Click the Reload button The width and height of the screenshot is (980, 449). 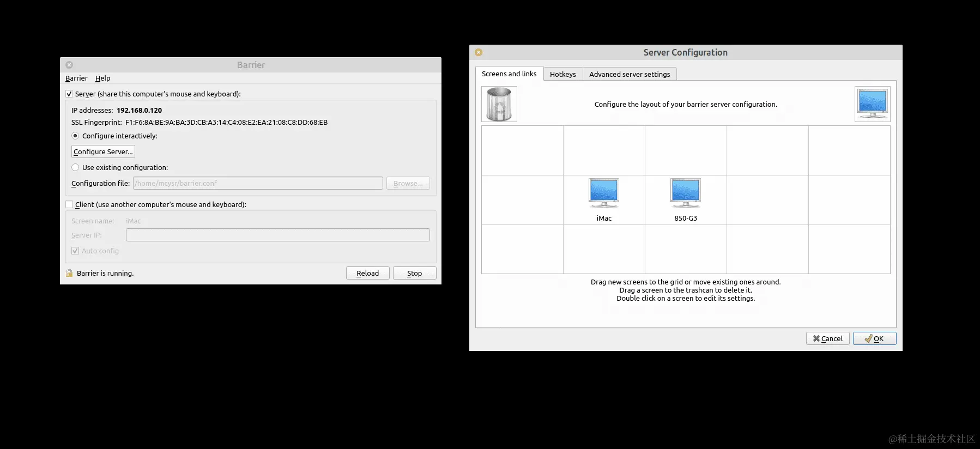pyautogui.click(x=368, y=273)
